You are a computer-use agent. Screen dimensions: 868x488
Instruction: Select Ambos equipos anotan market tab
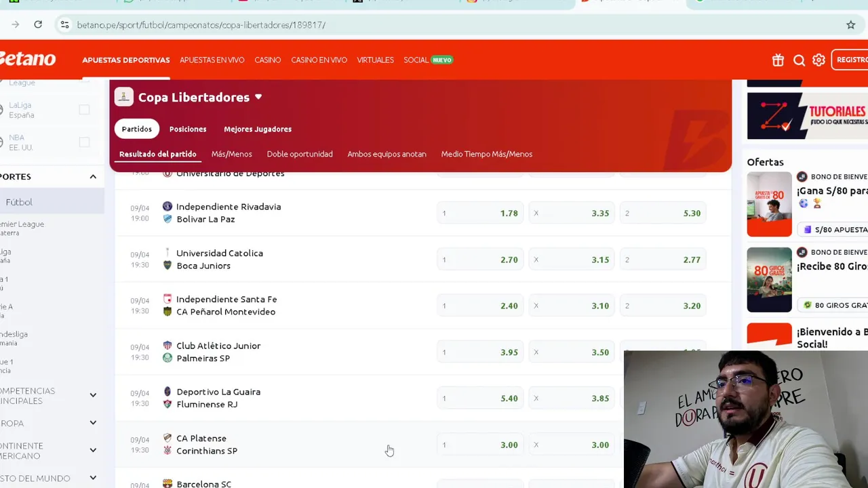coord(387,154)
